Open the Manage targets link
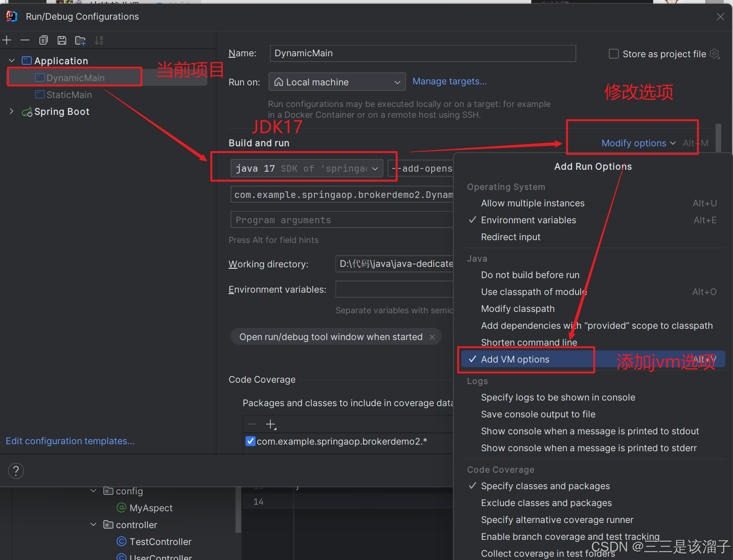This screenshot has height=560, width=733. point(449,81)
